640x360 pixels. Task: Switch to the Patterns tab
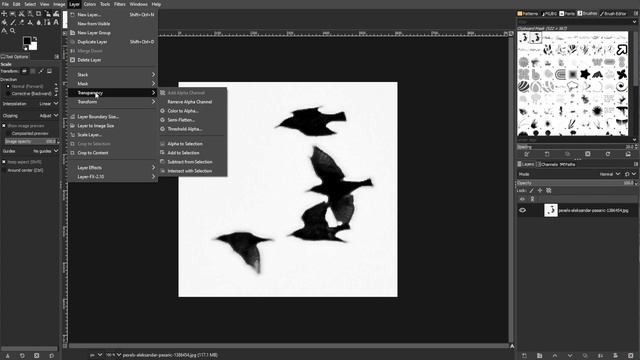(527, 13)
